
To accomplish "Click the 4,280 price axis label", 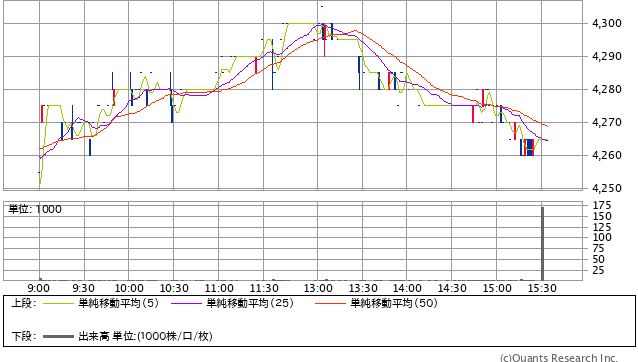I will tap(607, 89).
